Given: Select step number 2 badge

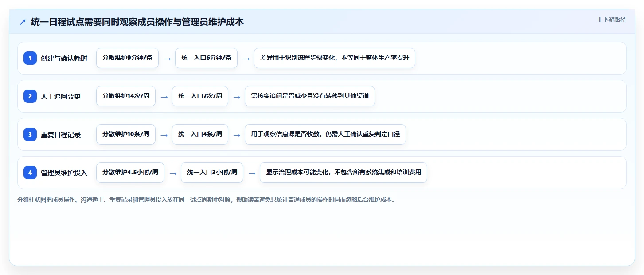Looking at the screenshot, I should pos(30,96).
